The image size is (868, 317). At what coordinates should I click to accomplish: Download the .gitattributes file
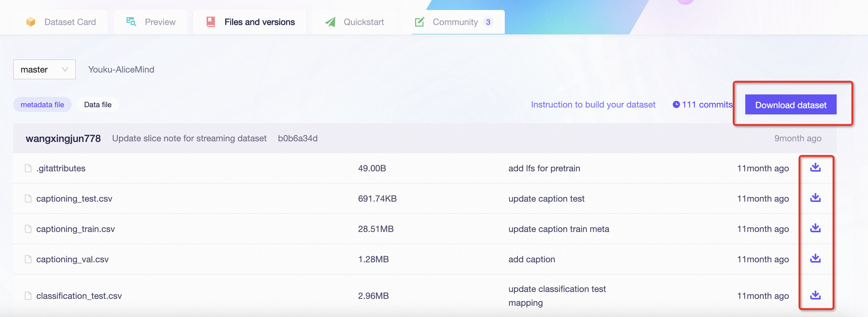click(815, 168)
